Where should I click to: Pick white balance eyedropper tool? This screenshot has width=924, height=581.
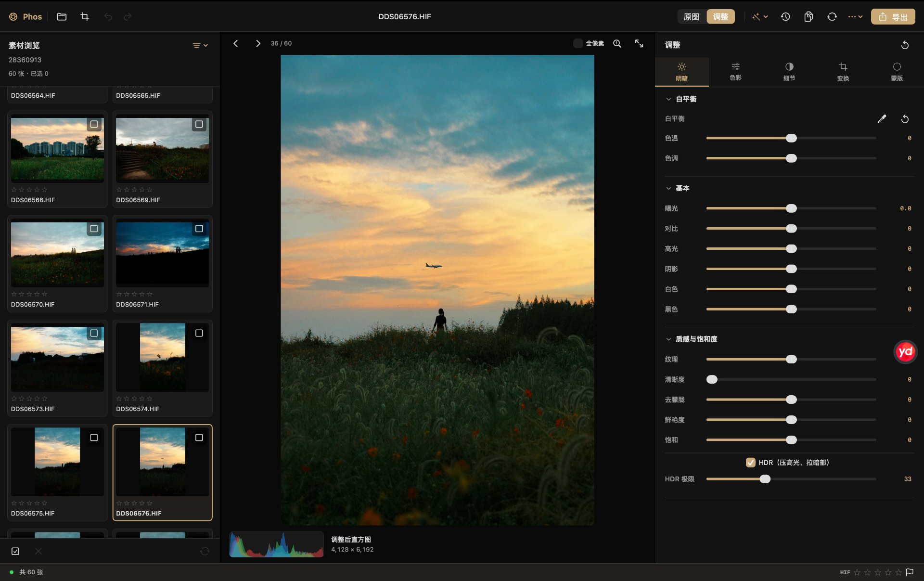(882, 119)
